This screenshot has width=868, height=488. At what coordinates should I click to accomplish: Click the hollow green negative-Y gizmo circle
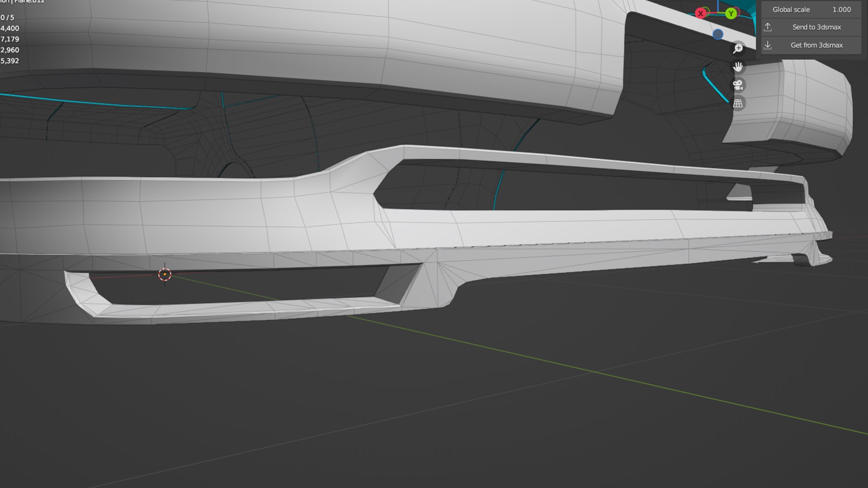coord(706,10)
